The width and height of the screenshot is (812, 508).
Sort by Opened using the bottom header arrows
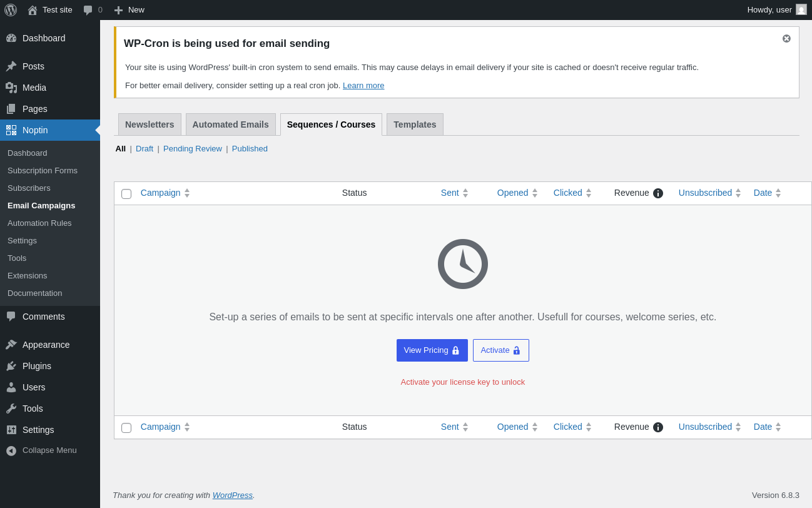(535, 427)
